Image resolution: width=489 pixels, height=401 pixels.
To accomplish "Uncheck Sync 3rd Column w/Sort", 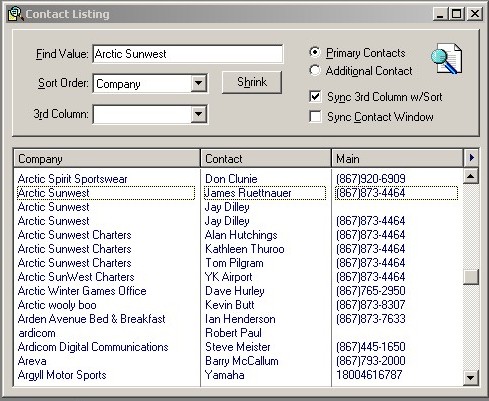I will [315, 97].
